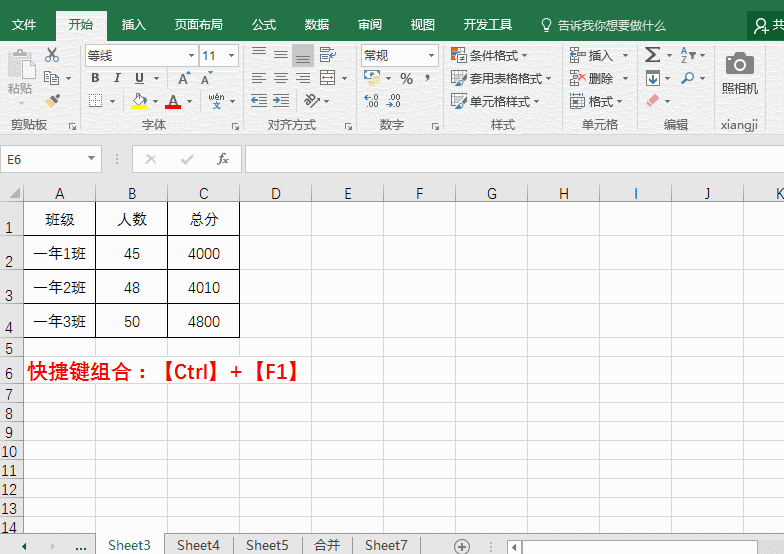Click Merge and Center icon

tap(328, 78)
